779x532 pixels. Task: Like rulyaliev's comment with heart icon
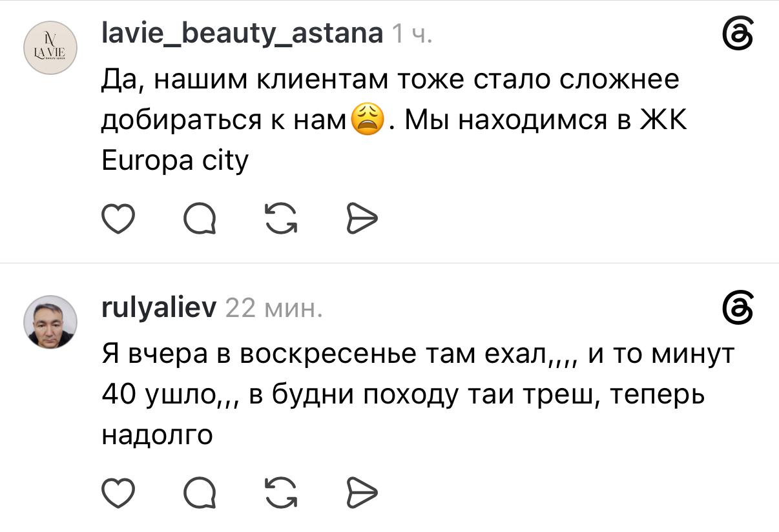coord(119,494)
